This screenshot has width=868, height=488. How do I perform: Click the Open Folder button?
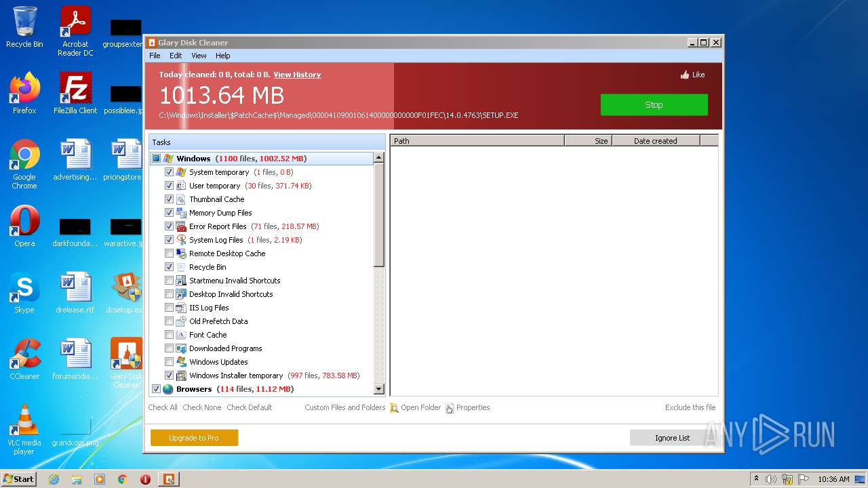(x=415, y=407)
